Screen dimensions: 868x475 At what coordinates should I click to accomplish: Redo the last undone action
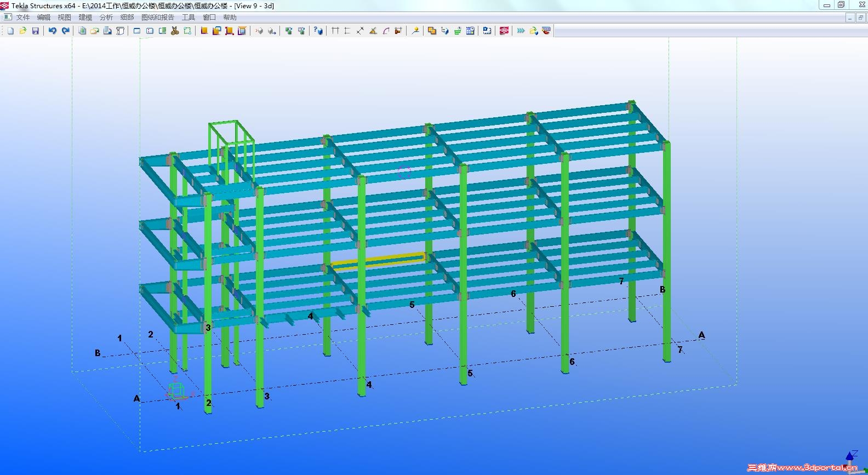(65, 31)
